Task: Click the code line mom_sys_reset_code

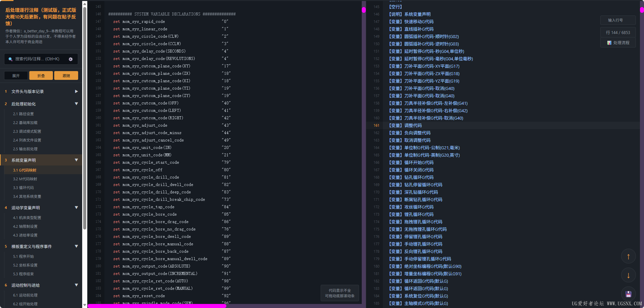Action: pos(172,296)
